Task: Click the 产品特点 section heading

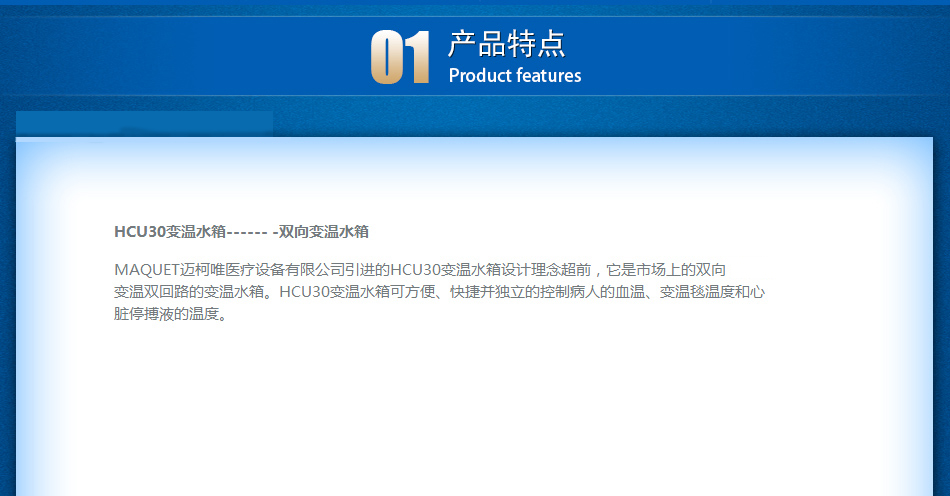Action: [506, 44]
